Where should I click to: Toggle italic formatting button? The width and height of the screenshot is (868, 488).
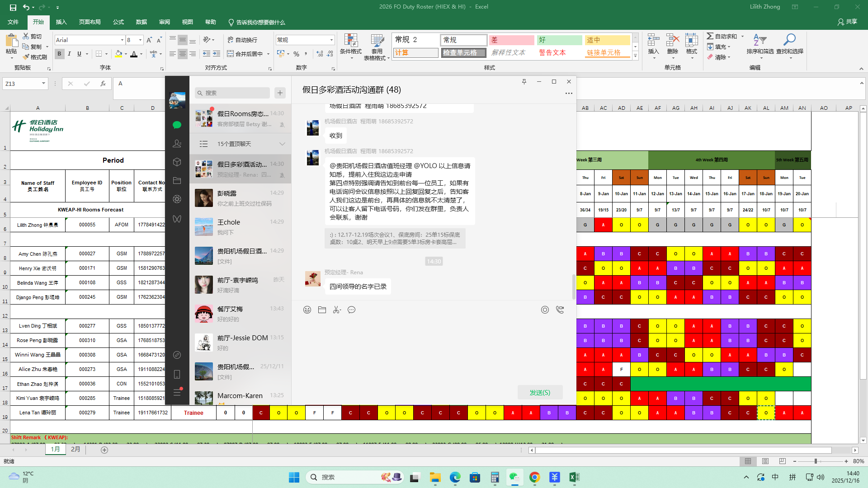(69, 54)
